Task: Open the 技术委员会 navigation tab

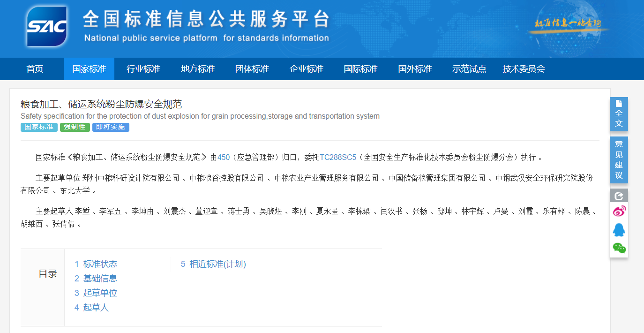Action: point(524,69)
